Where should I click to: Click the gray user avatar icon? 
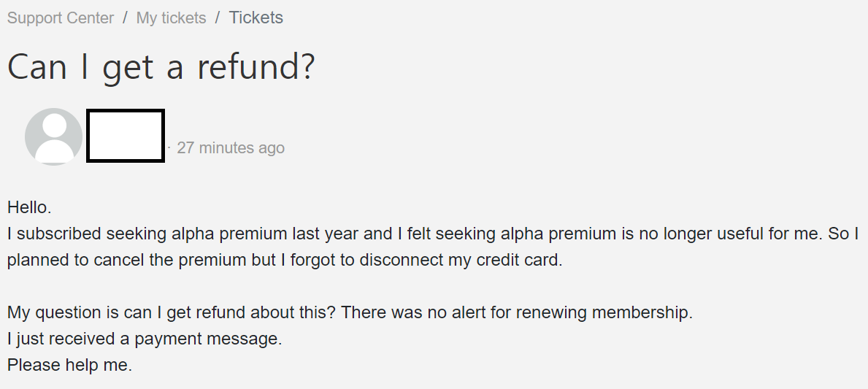tap(53, 136)
